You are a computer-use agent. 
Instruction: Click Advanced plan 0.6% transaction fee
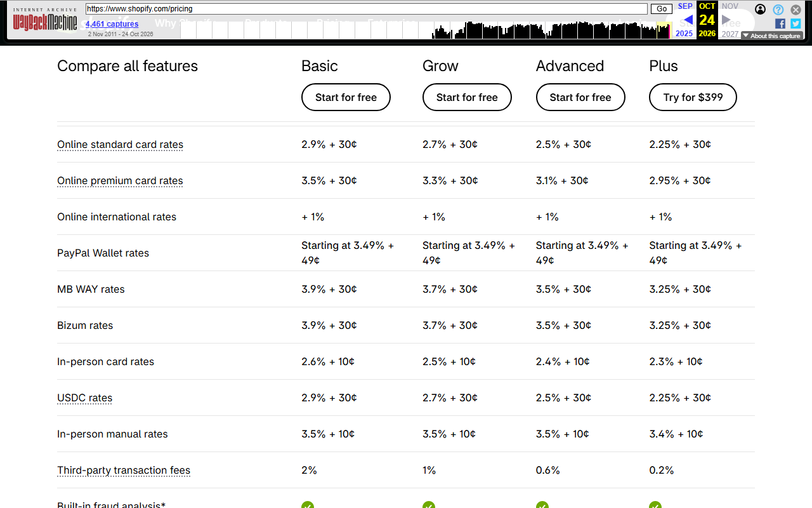click(548, 471)
